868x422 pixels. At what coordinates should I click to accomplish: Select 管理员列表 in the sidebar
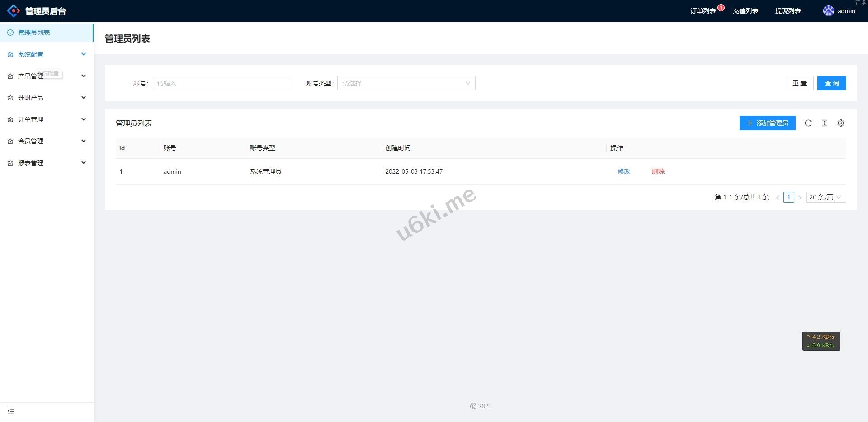click(x=34, y=33)
